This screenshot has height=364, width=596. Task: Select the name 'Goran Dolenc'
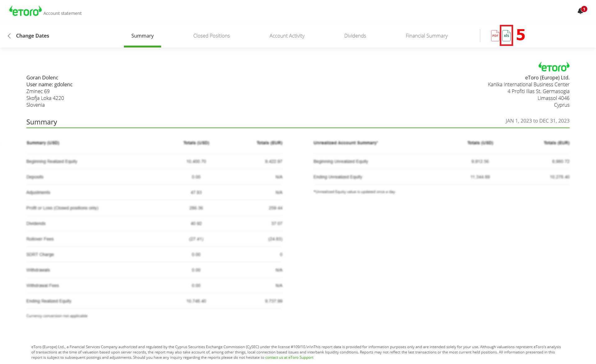42,78
